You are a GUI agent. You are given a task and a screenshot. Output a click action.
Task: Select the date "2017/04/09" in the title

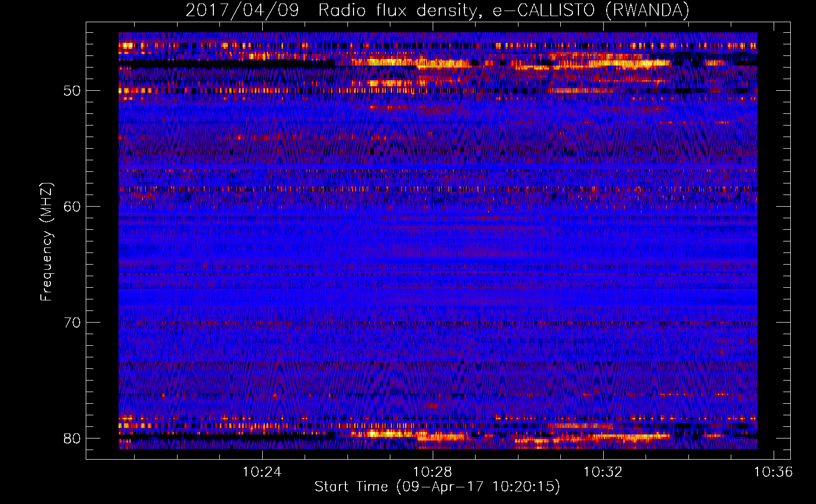click(242, 11)
